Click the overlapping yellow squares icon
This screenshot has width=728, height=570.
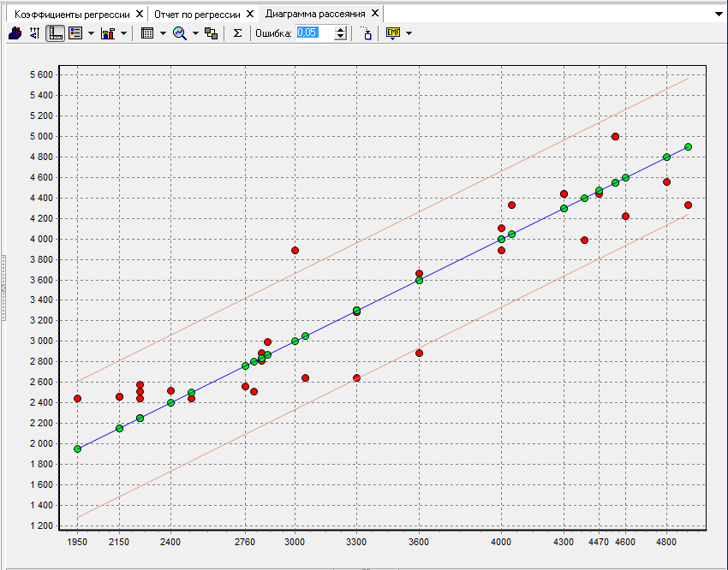[x=212, y=33]
